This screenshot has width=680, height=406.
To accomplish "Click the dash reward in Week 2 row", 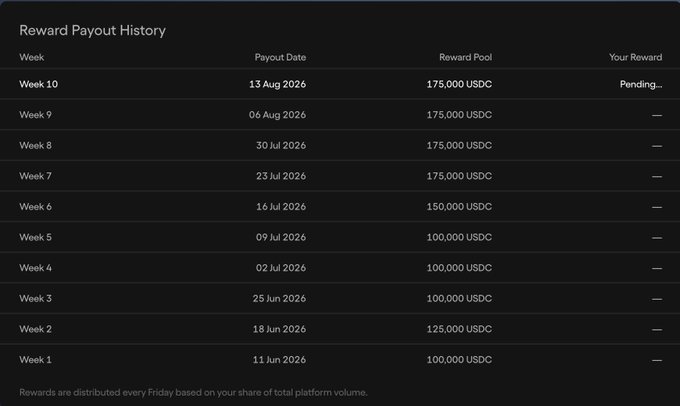I will pos(657,330).
